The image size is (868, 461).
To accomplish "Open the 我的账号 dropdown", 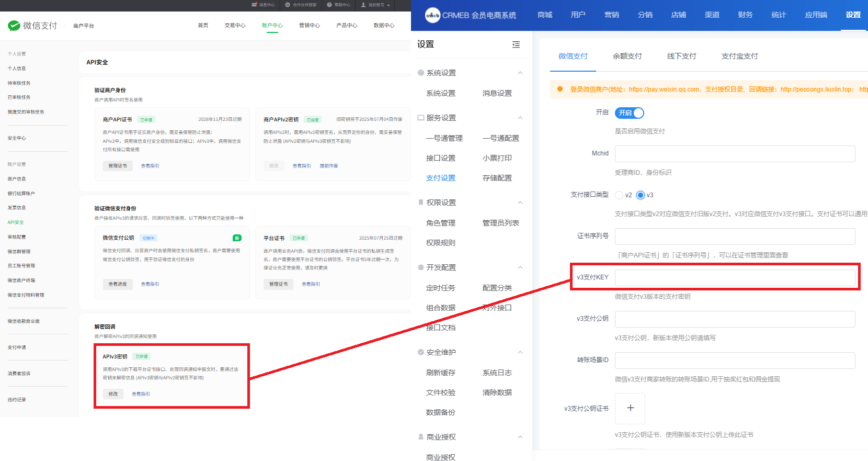I will pyautogui.click(x=376, y=5).
